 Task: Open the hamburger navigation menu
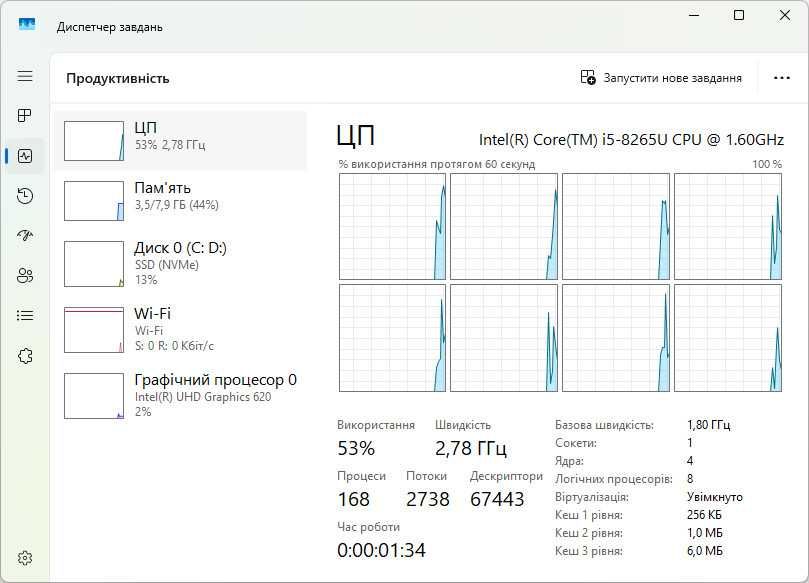point(25,76)
